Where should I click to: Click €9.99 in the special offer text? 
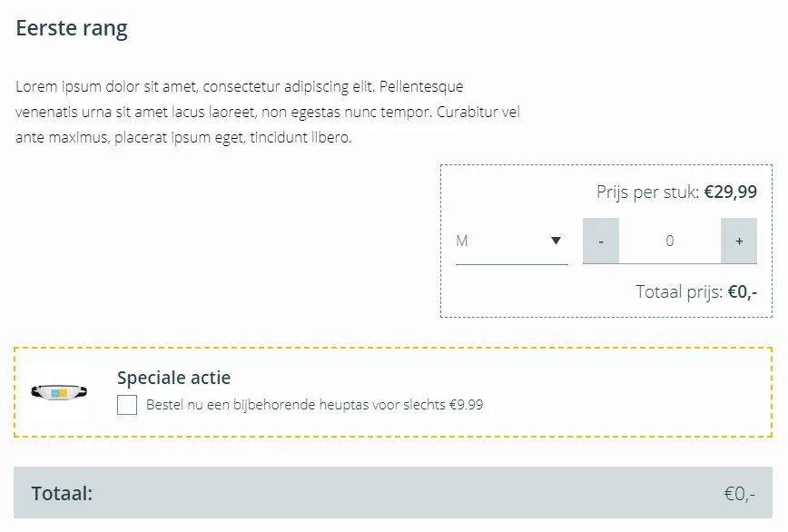tap(466, 405)
